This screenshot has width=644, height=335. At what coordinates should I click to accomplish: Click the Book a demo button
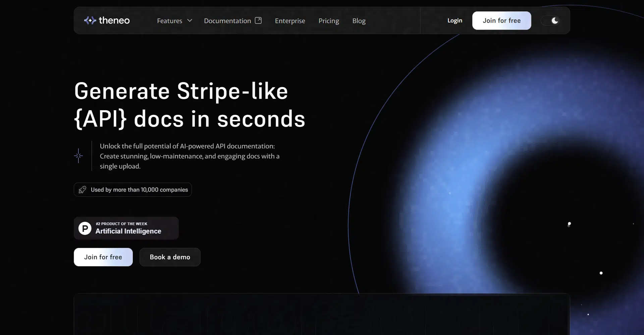point(170,257)
